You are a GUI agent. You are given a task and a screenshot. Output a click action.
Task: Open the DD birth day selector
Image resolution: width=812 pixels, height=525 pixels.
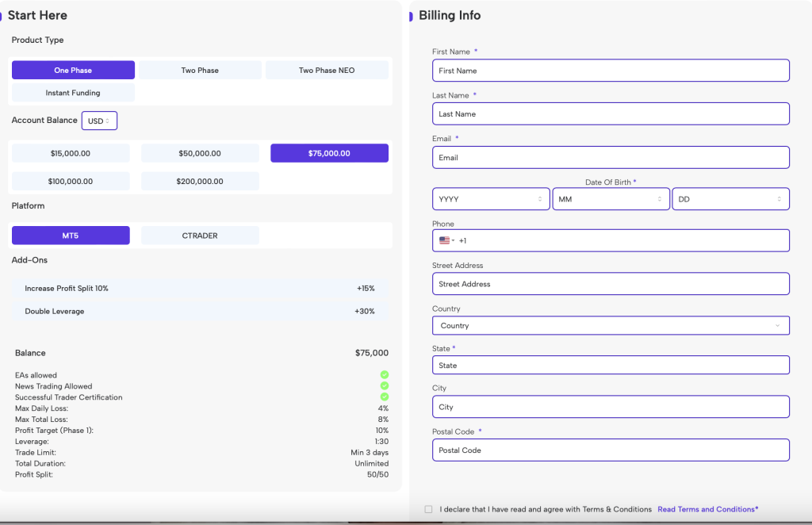coord(730,199)
